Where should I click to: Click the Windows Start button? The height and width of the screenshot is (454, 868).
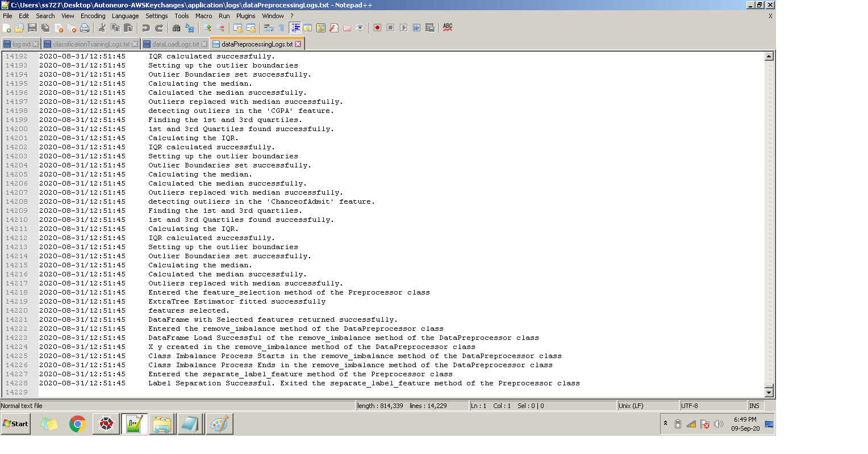pyautogui.click(x=16, y=424)
